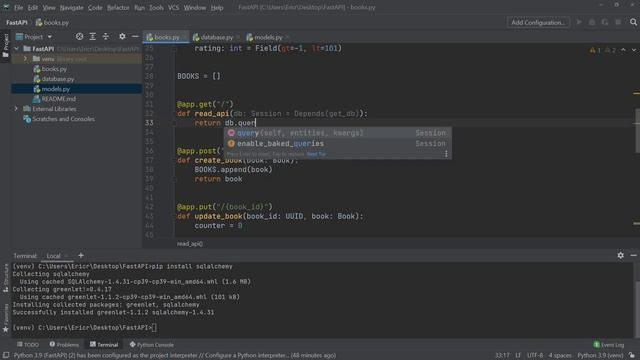Open the Problems tool window
Viewport: 640px width, 360px height.
[x=64, y=345]
